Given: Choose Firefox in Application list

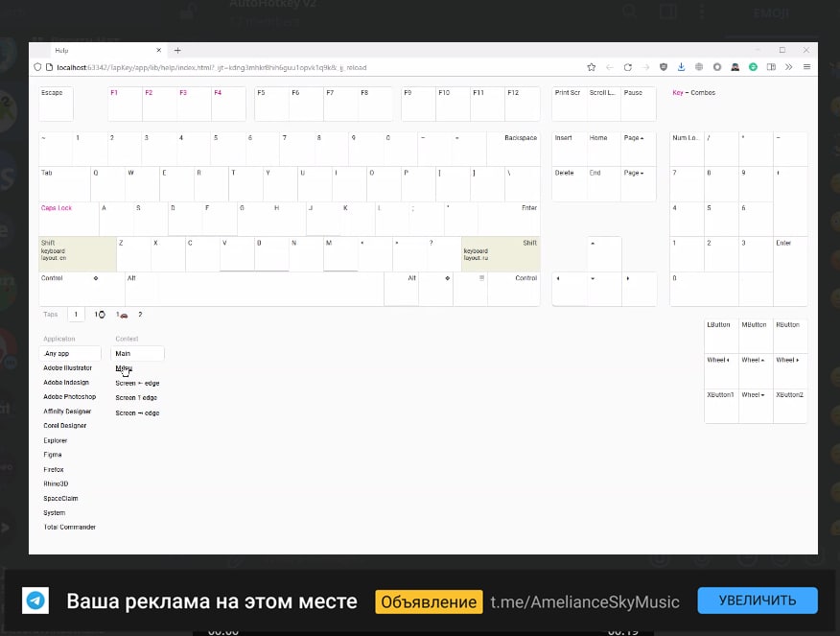Looking at the screenshot, I should click(x=54, y=469).
